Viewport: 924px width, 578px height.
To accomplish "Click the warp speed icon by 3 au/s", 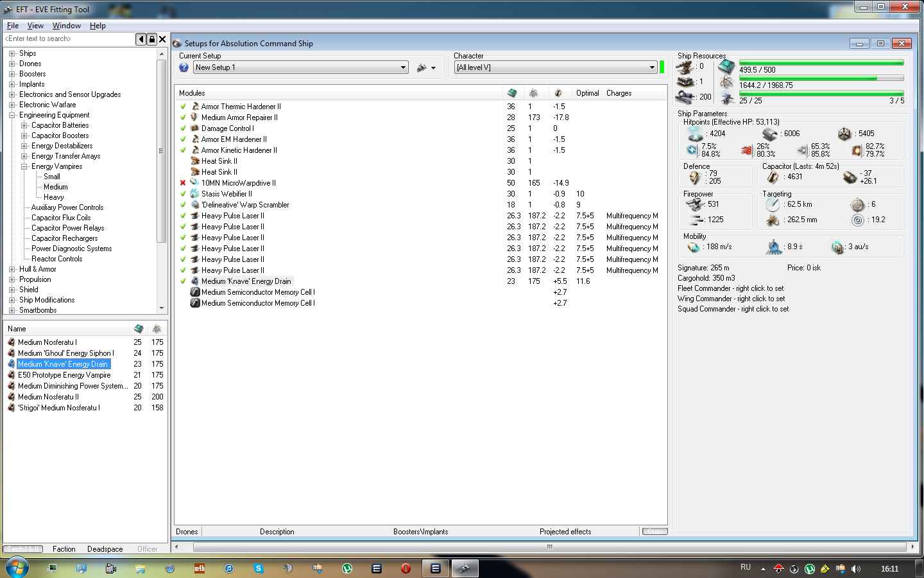I will click(x=837, y=247).
